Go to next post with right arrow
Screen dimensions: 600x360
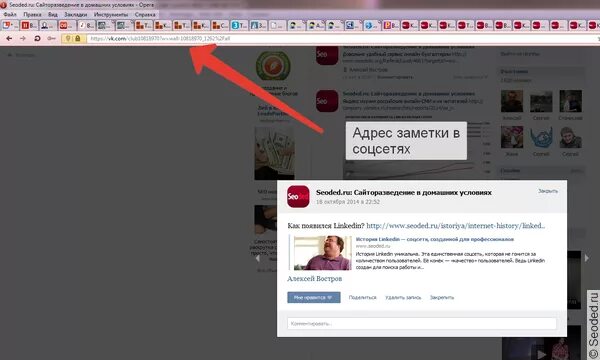pyautogui.click(x=587, y=258)
